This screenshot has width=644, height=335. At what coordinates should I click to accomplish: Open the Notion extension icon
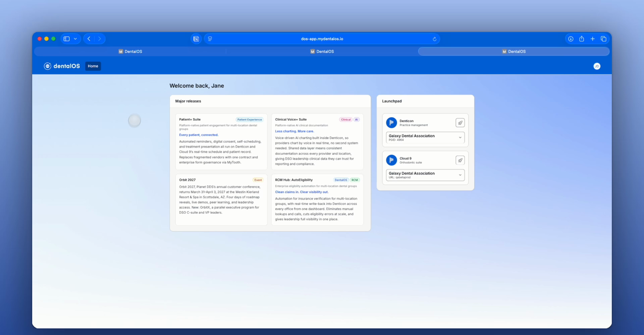(196, 39)
